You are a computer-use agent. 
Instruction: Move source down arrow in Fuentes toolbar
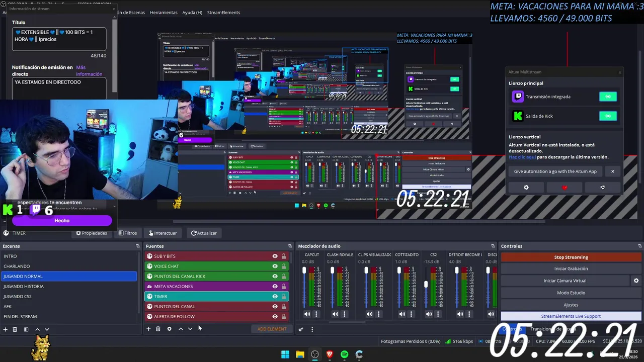190,329
